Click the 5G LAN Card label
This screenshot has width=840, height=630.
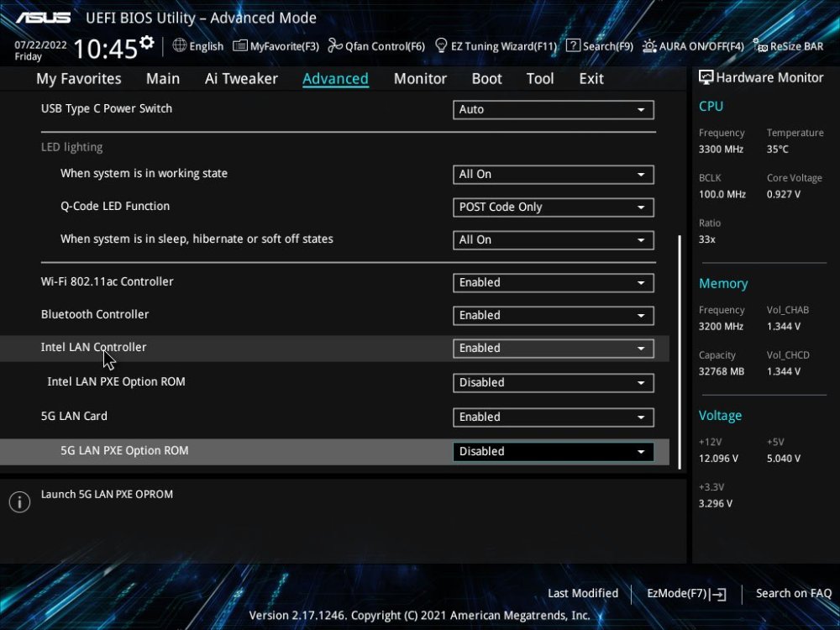tap(74, 417)
